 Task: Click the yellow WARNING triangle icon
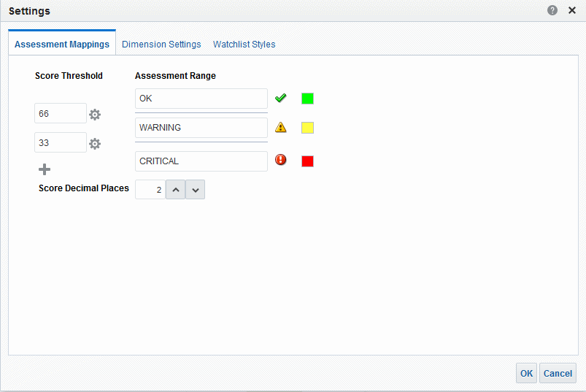pyautogui.click(x=281, y=128)
